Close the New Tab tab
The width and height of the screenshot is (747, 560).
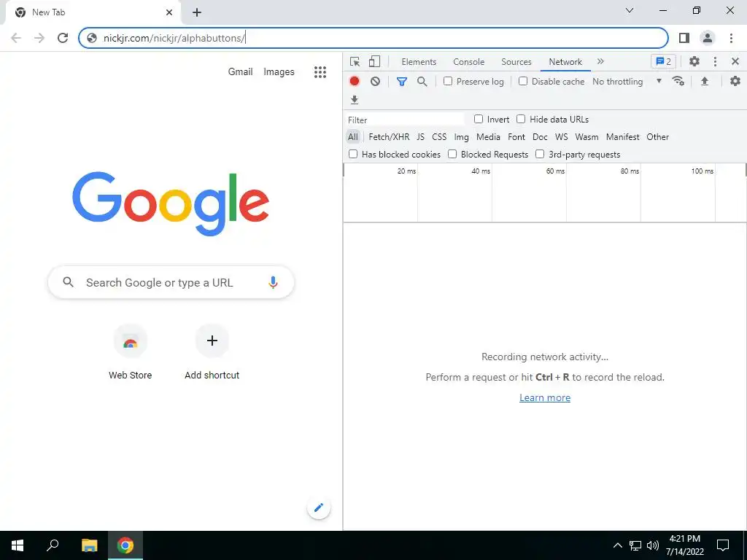pyautogui.click(x=169, y=12)
